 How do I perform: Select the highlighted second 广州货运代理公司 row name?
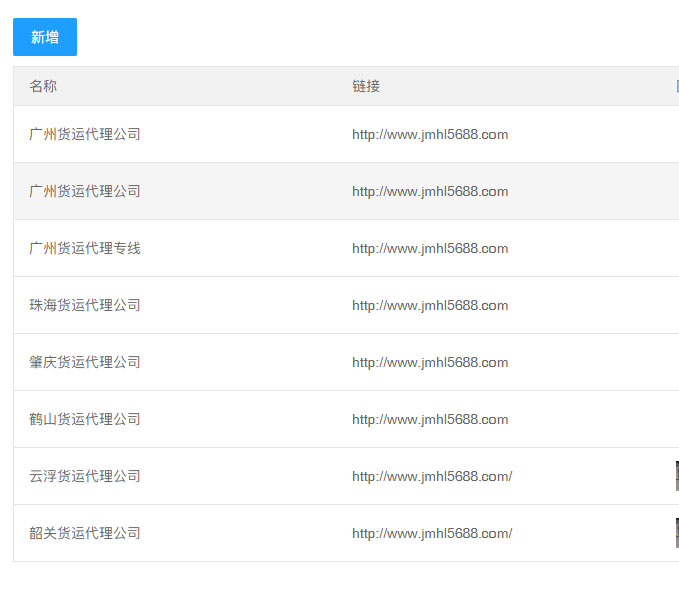[x=85, y=191]
